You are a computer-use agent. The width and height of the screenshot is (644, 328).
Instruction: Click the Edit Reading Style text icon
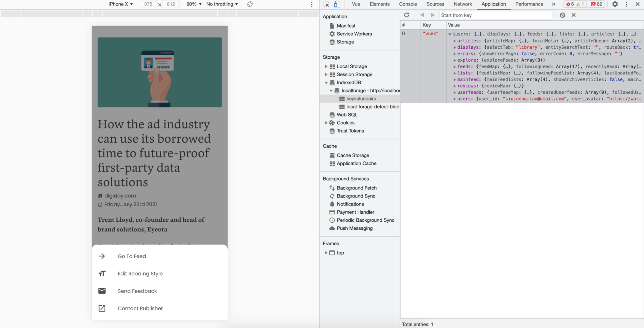click(x=102, y=274)
